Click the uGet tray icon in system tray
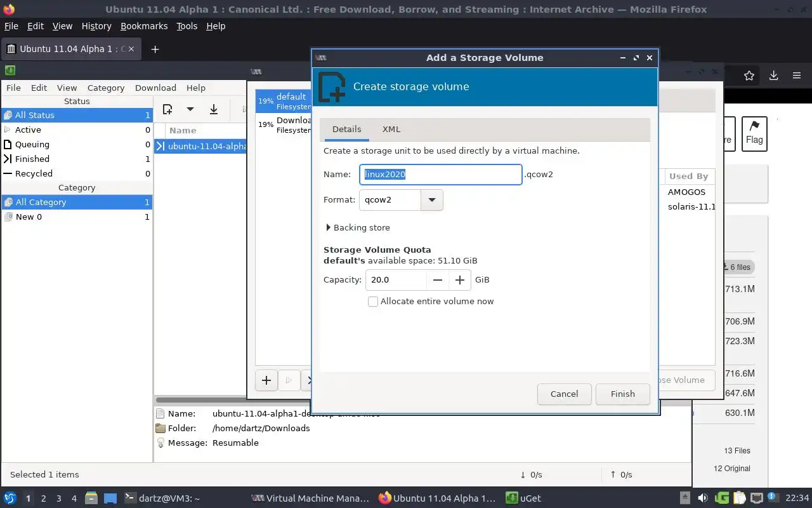Screen dimensions: 812x508 (x=721, y=498)
